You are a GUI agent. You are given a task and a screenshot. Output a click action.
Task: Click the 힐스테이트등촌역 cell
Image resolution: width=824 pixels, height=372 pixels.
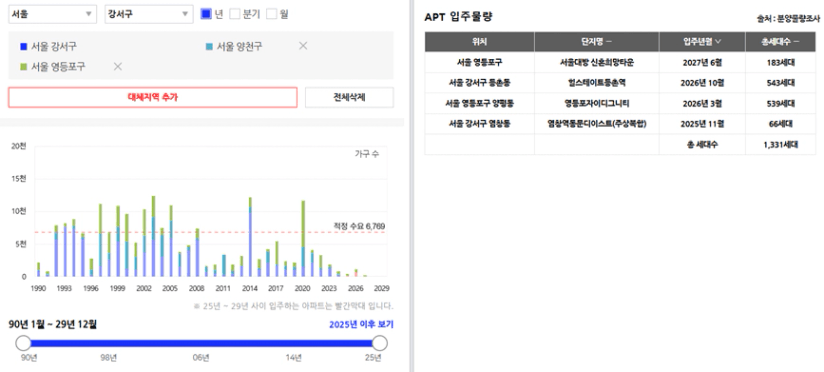point(596,82)
